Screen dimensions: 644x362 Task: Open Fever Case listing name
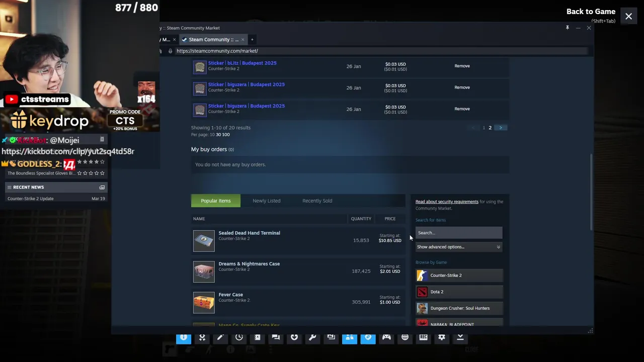tap(231, 295)
